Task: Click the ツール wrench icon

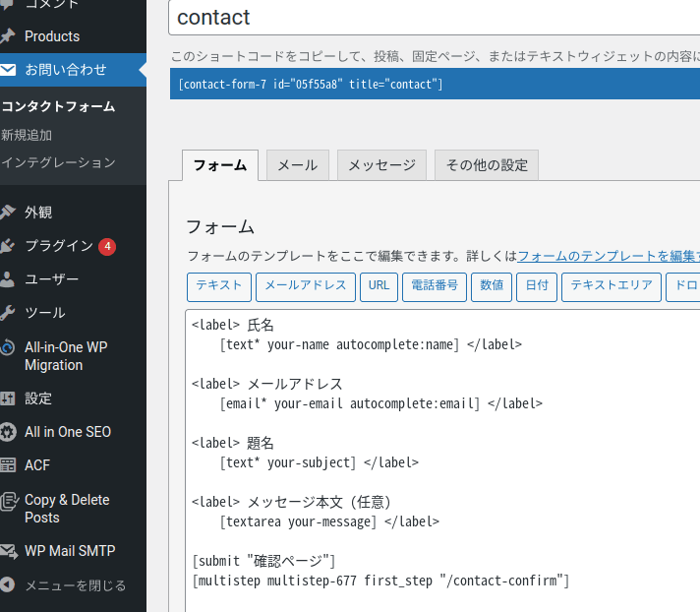Action: point(7,313)
